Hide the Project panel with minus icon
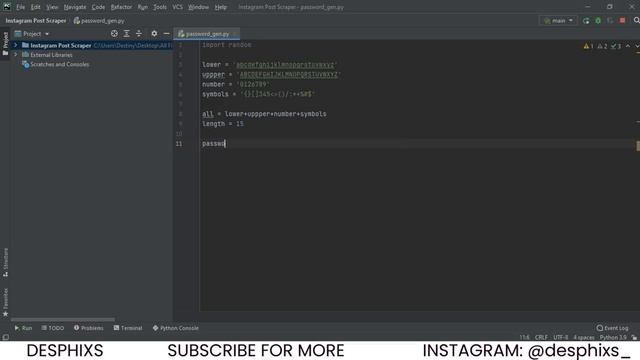 tap(167, 33)
